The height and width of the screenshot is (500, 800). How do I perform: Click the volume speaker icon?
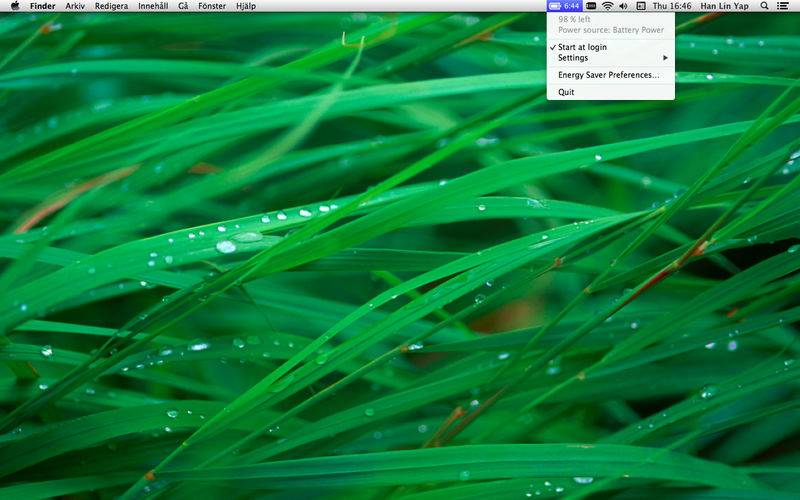[x=623, y=6]
